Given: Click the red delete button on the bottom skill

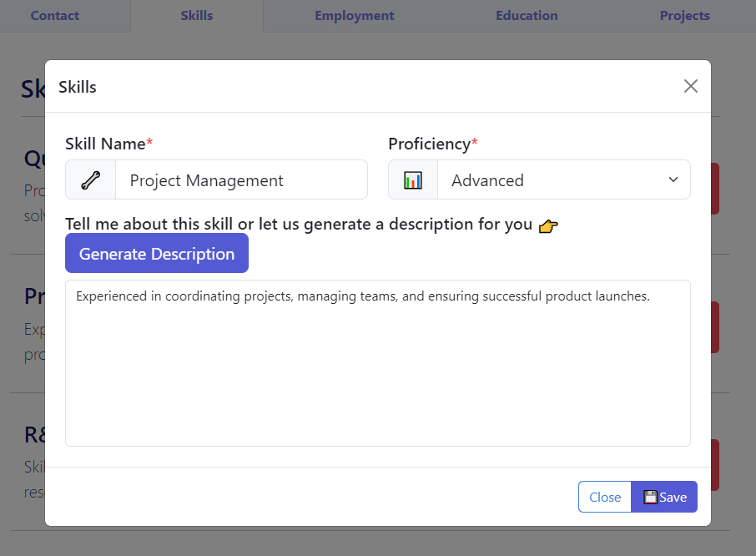Looking at the screenshot, I should [x=713, y=464].
